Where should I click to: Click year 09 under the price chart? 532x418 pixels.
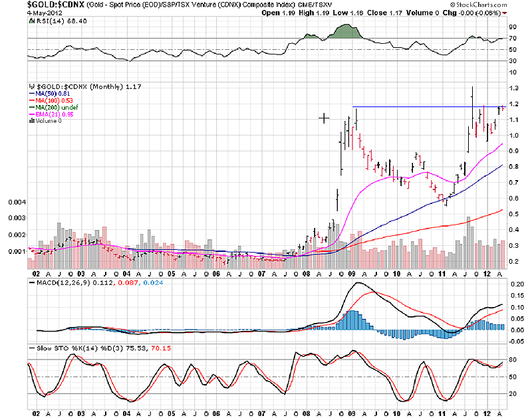[352, 274]
